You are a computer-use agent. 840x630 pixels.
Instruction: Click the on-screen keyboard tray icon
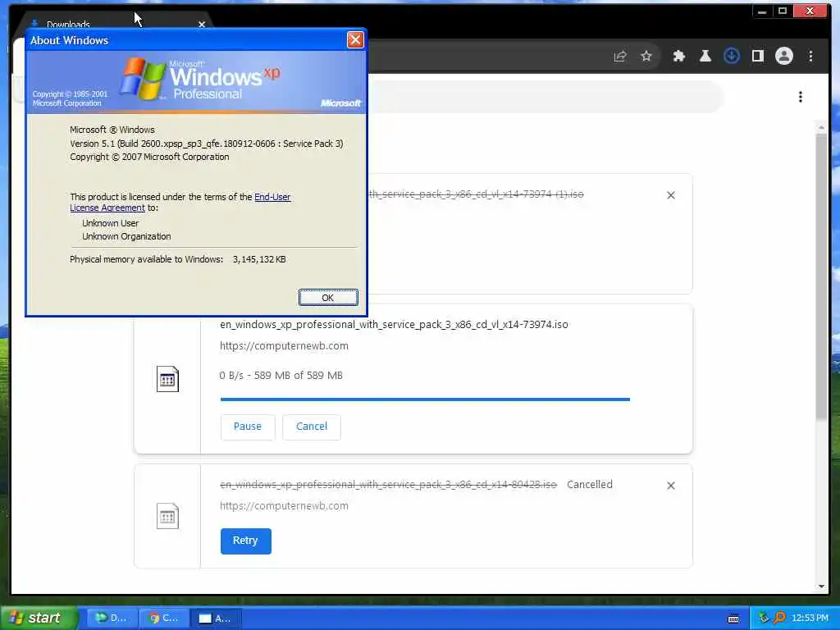pyautogui.click(x=733, y=619)
